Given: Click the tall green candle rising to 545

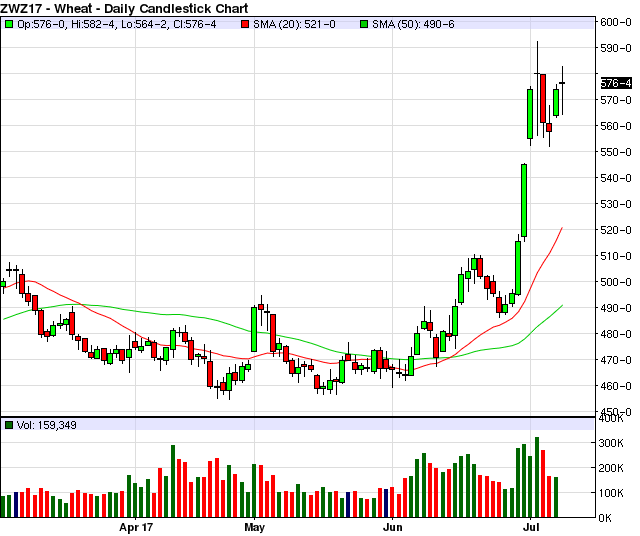Looking at the screenshot, I should pos(524,200).
